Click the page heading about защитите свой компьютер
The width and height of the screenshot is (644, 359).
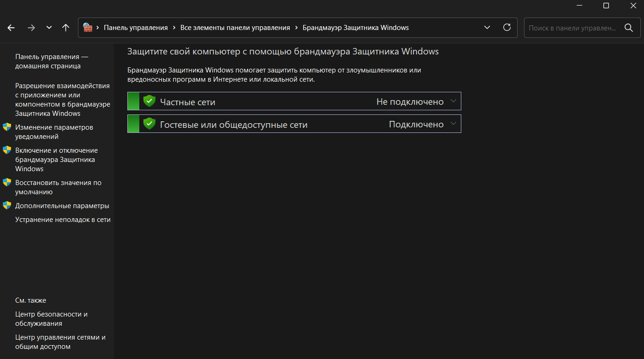tap(283, 52)
